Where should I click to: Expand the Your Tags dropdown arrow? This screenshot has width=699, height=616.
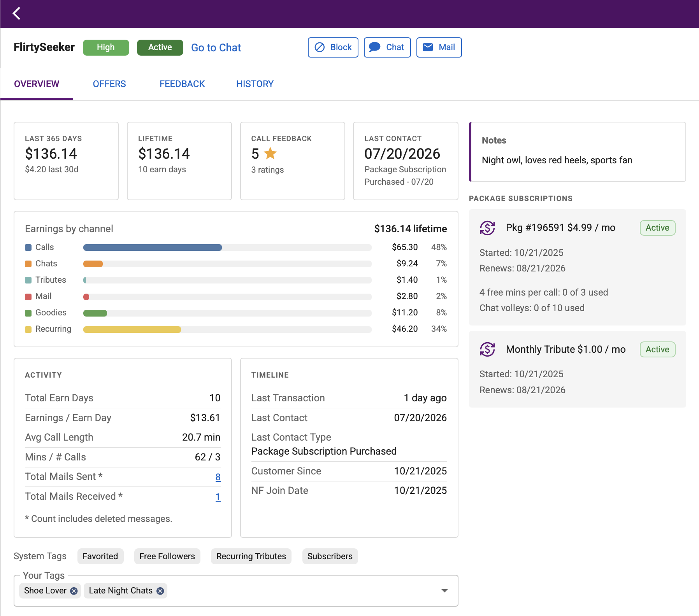pos(444,591)
